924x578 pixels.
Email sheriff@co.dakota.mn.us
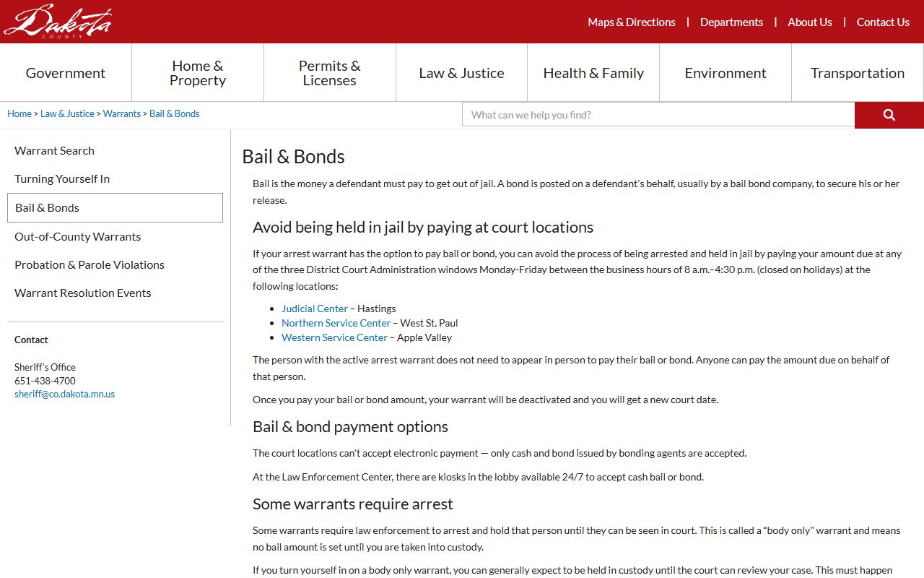click(65, 394)
